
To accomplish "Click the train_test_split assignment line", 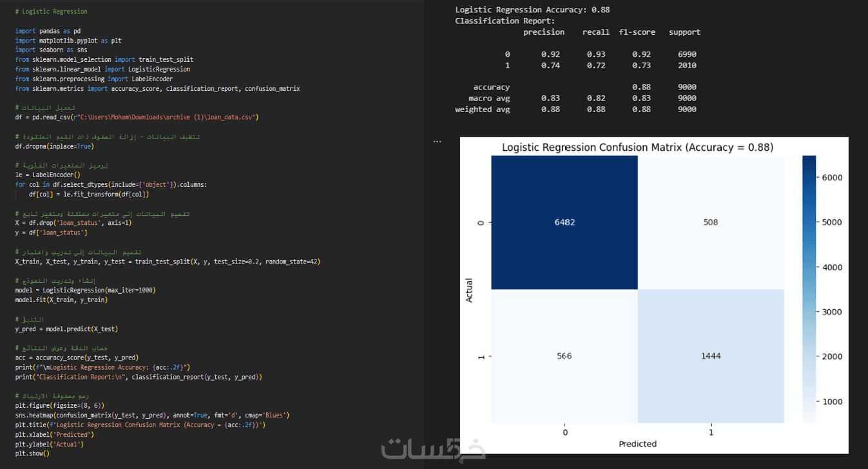I will point(168,262).
